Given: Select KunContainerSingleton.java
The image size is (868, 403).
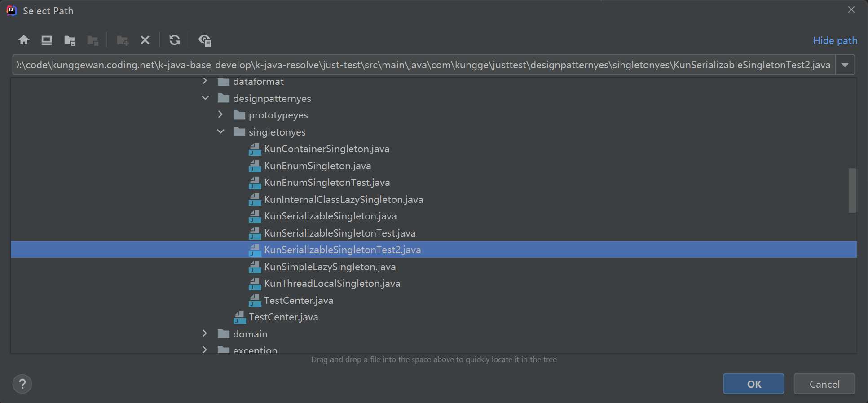Looking at the screenshot, I should pos(326,149).
